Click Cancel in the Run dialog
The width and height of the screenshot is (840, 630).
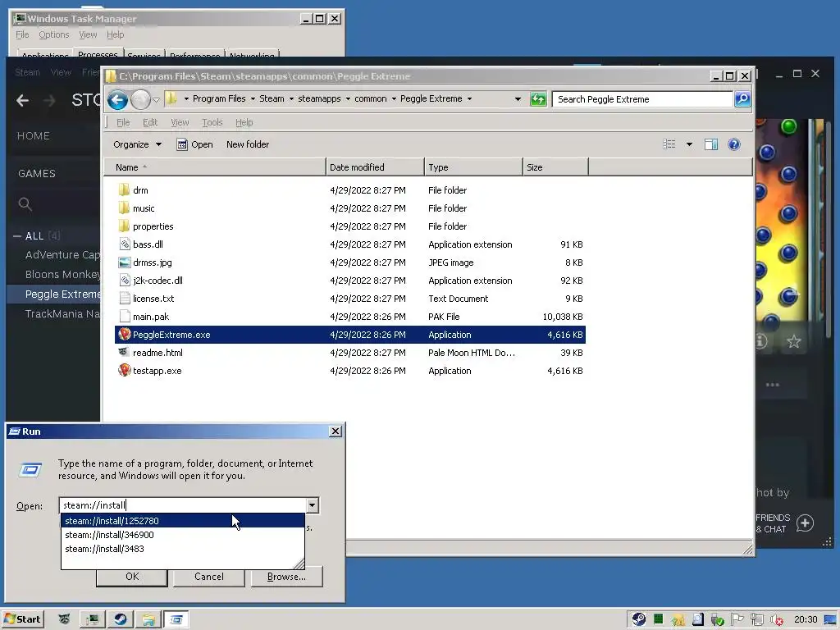pos(209,577)
